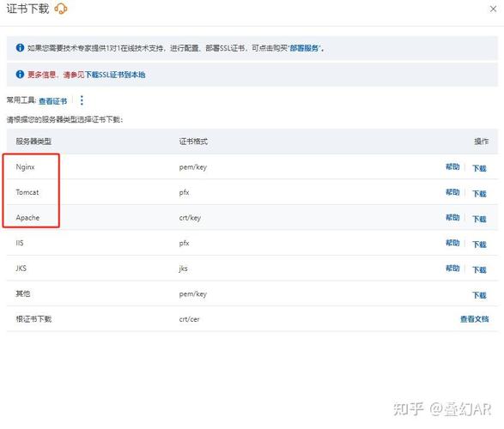Screen dimensions: 504x429
Task: Open 查看文档 for root certificate download
Action: point(475,319)
